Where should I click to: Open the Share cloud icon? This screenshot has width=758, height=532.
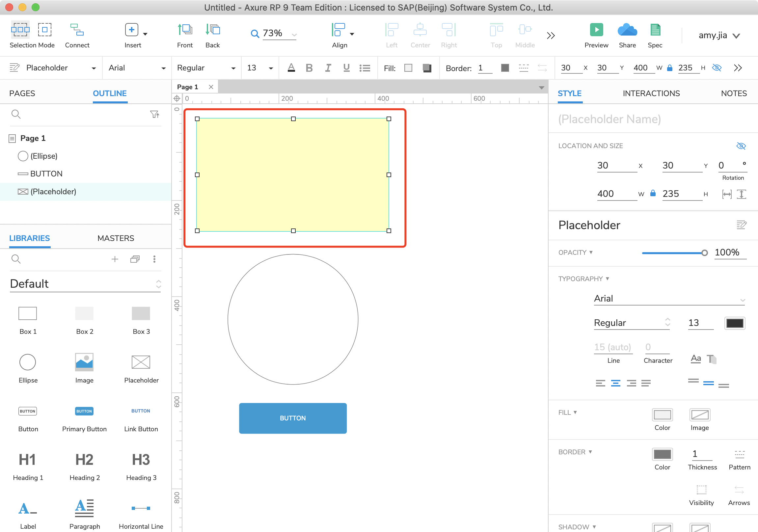(x=627, y=30)
